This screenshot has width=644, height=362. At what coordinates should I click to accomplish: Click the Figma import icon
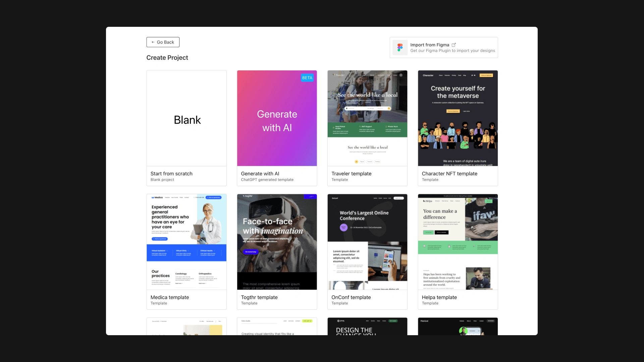pyautogui.click(x=400, y=47)
